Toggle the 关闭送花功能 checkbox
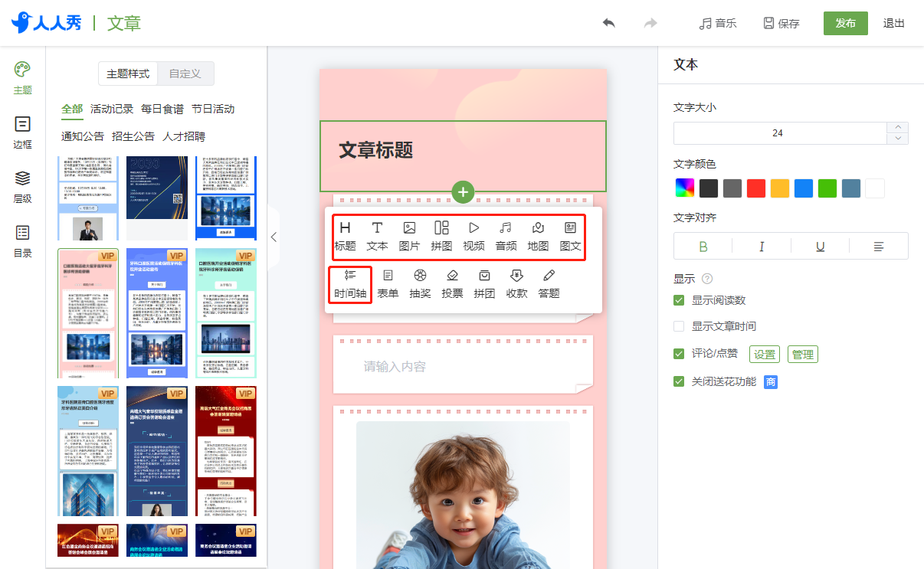Viewport: 924px width, 569px height. (x=679, y=381)
